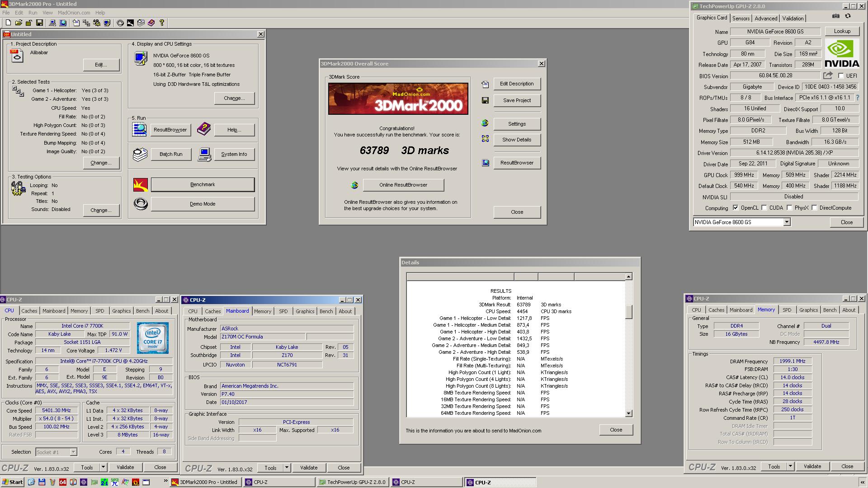Click the Online ResultBrowser button

tap(403, 185)
